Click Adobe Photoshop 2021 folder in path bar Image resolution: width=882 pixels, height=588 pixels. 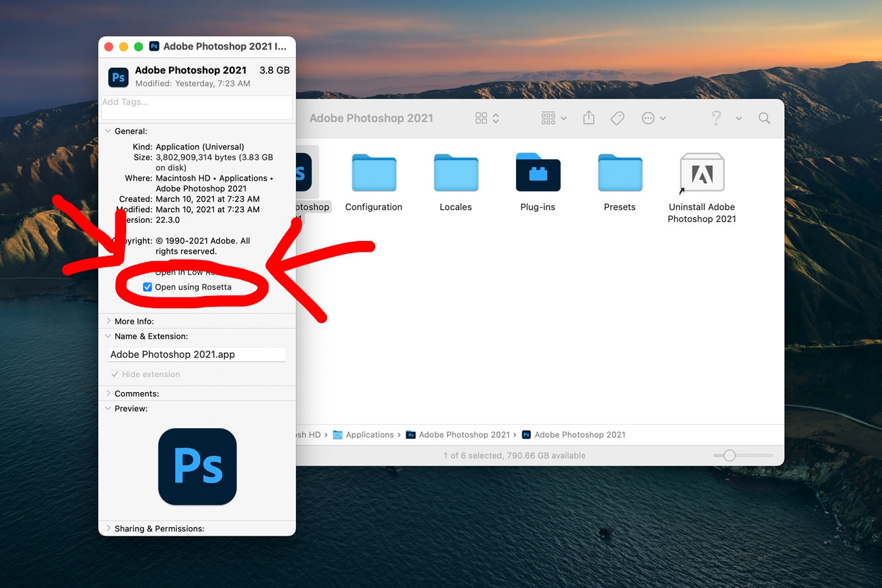click(458, 435)
